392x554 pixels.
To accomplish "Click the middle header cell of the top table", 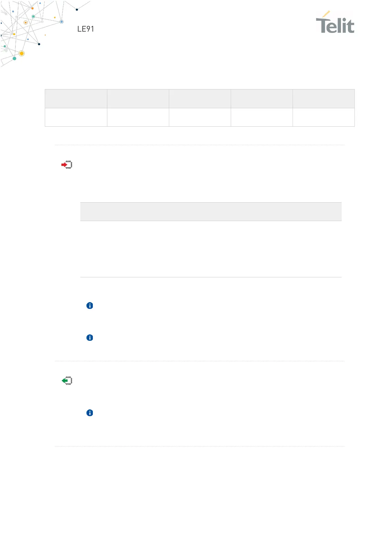I will [200, 99].
